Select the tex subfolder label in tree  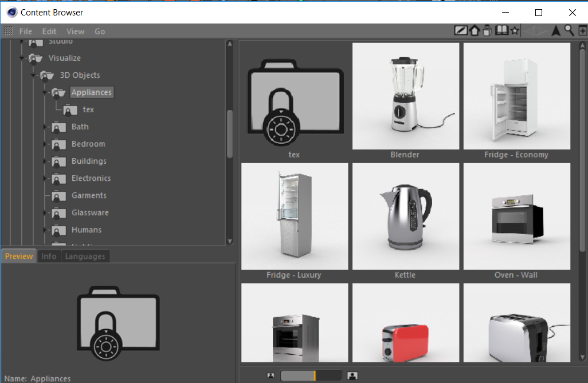(88, 110)
